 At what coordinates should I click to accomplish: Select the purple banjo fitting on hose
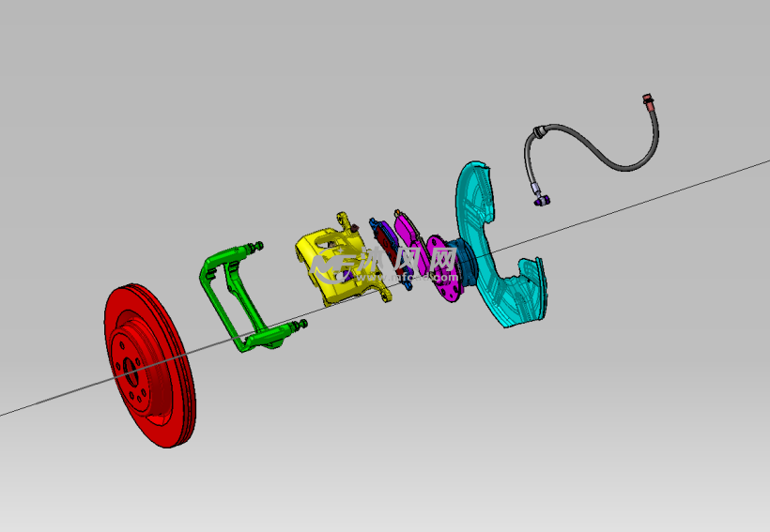[542, 200]
